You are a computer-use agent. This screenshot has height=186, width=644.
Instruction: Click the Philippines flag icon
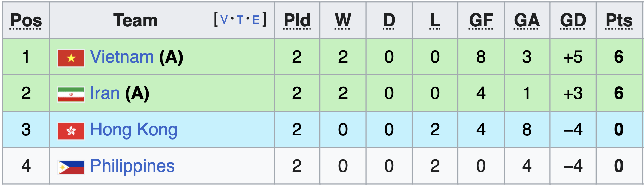[x=71, y=167]
